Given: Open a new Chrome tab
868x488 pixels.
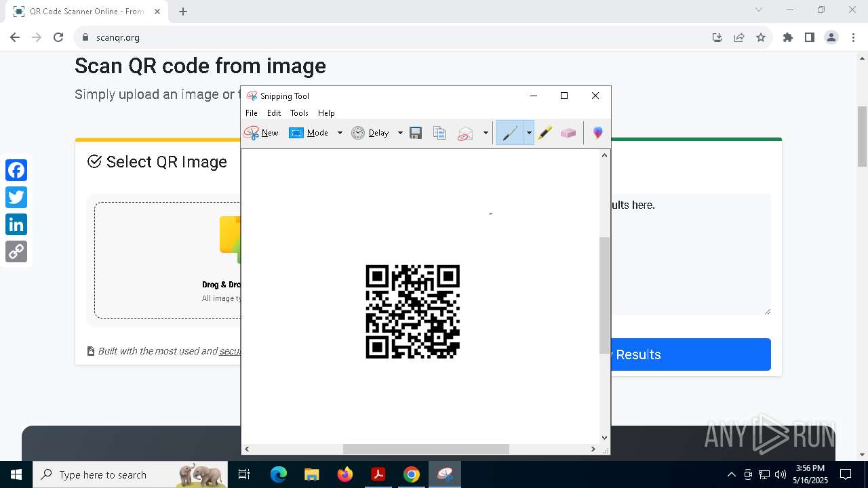Looking at the screenshot, I should click(183, 12).
